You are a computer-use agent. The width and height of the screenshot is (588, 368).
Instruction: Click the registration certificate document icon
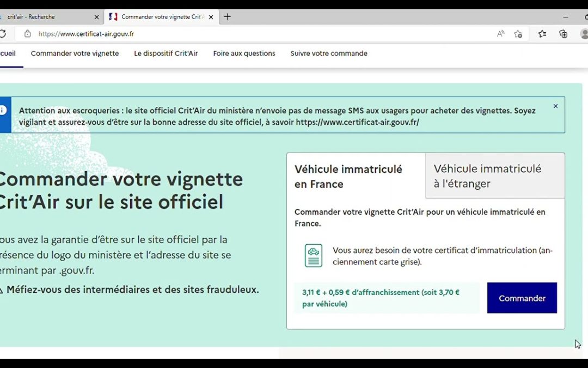[x=314, y=255]
